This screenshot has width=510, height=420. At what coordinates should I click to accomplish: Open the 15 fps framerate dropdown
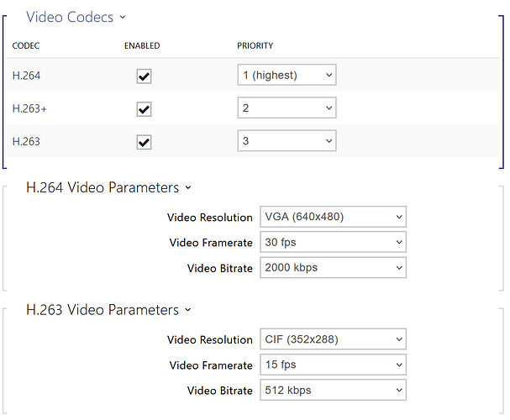[x=333, y=365]
